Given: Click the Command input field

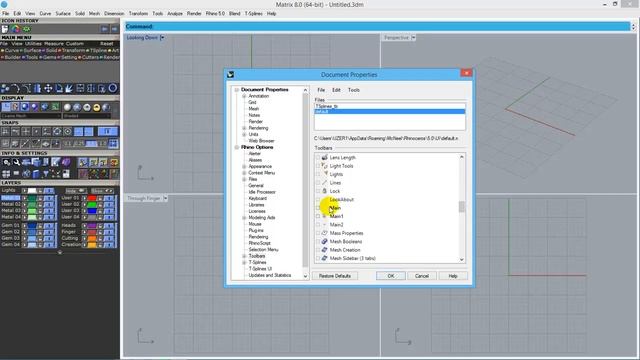Looking at the screenshot, I should pyautogui.click(x=377, y=27).
